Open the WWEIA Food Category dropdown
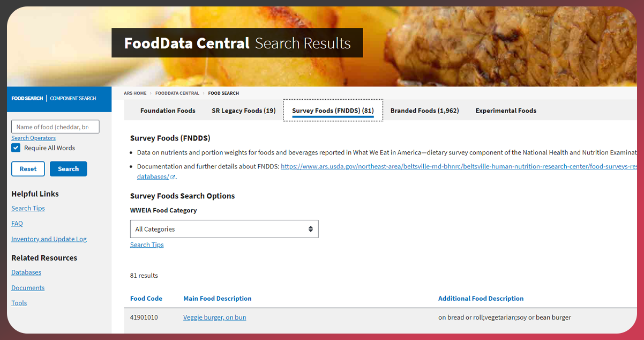This screenshot has width=644, height=340. pyautogui.click(x=224, y=229)
